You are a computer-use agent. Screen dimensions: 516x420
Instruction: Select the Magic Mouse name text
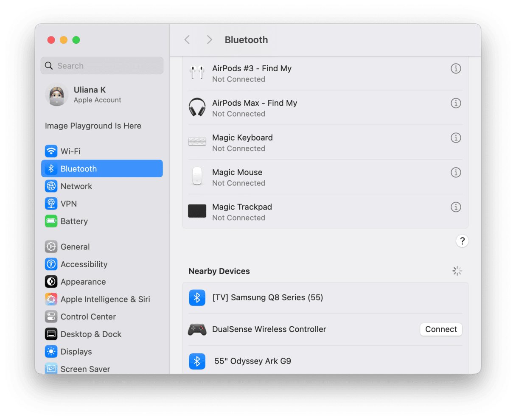(237, 172)
